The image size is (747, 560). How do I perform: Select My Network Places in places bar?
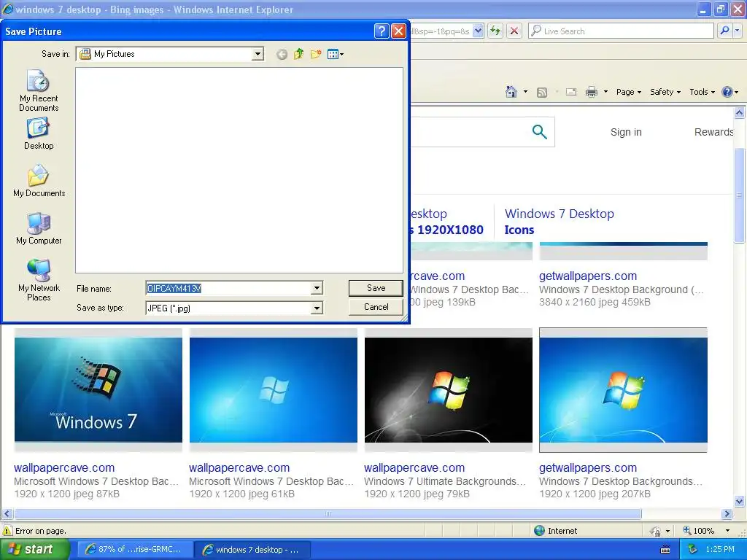point(39,281)
